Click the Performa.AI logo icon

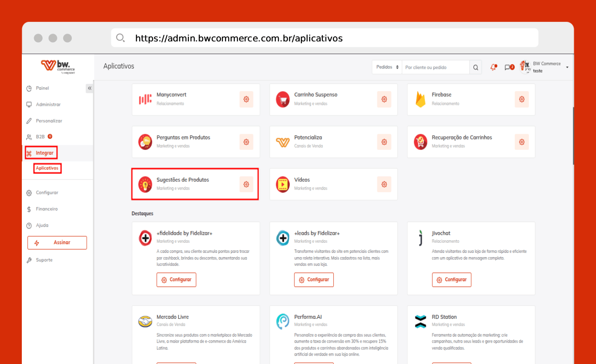[283, 322]
